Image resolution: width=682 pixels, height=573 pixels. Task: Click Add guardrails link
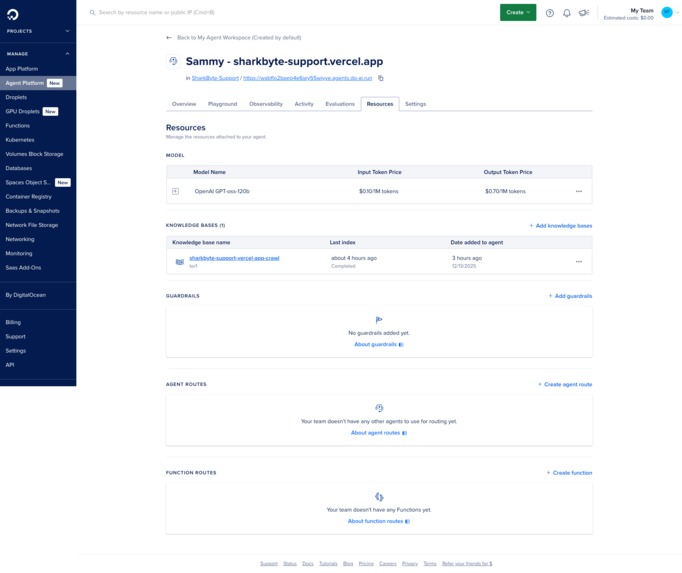(x=570, y=296)
